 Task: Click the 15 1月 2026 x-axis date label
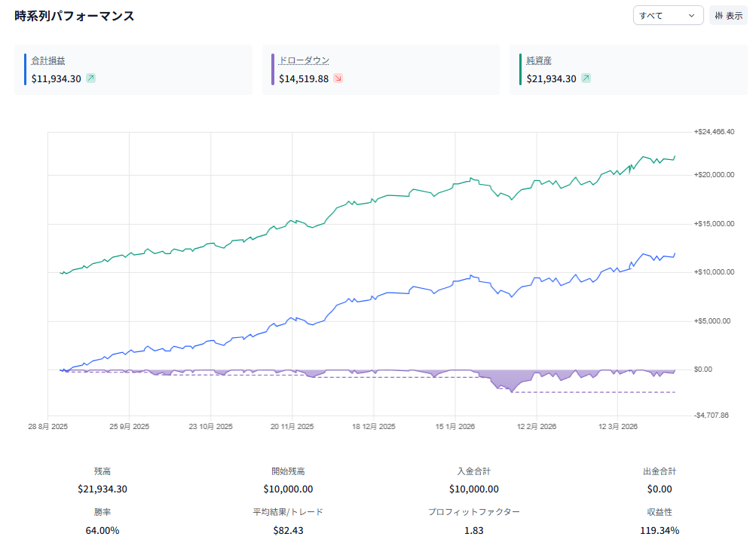click(455, 427)
